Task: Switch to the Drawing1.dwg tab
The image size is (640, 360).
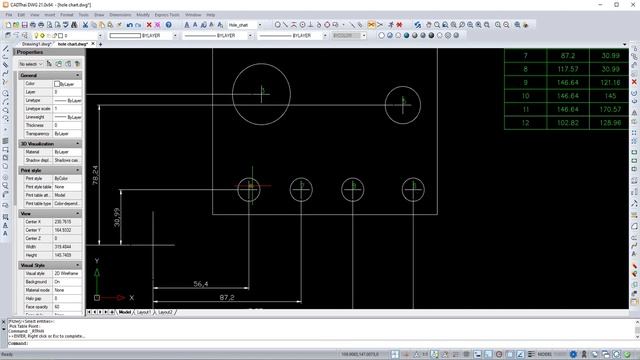Action: tap(37, 44)
